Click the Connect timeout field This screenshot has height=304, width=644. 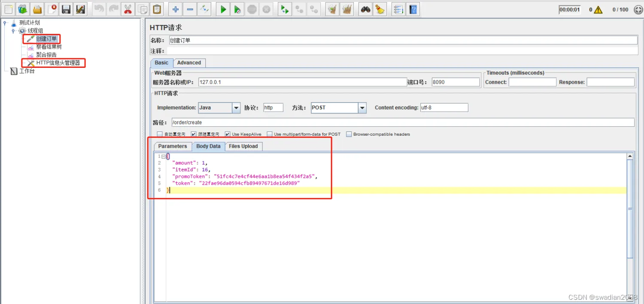pyautogui.click(x=532, y=82)
